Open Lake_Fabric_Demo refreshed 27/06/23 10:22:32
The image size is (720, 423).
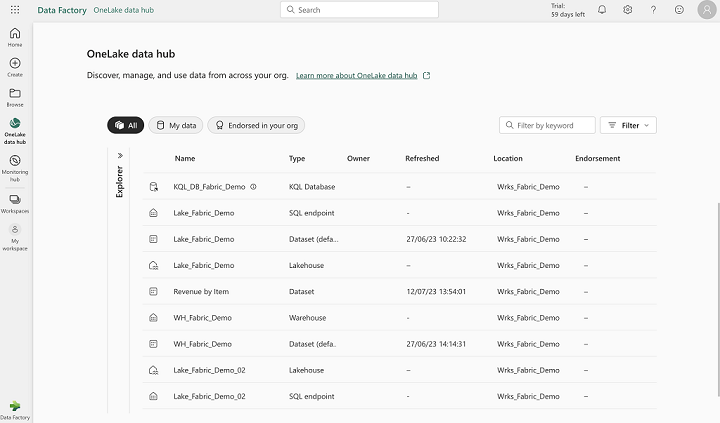(204, 239)
